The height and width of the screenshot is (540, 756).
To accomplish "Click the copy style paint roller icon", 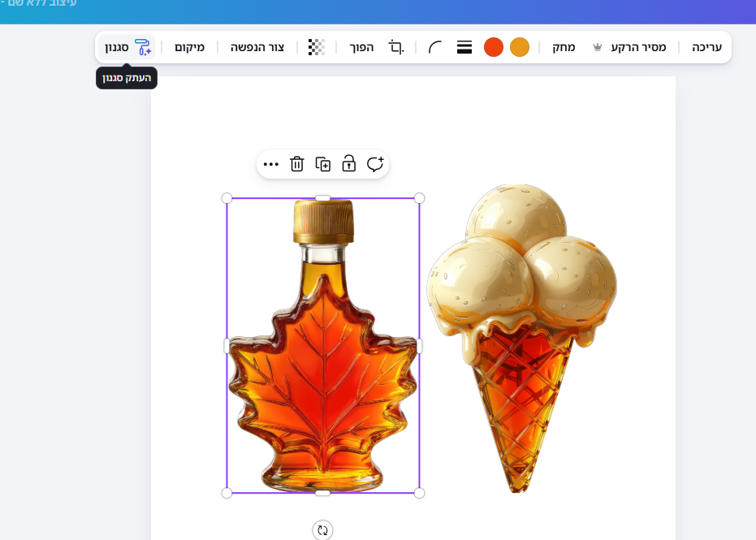I will [142, 47].
